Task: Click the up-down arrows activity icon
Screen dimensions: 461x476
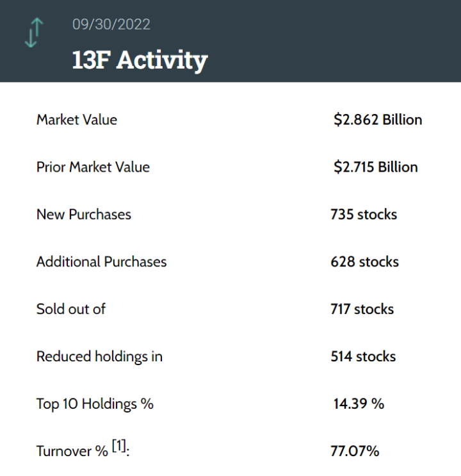Action: coord(33,33)
